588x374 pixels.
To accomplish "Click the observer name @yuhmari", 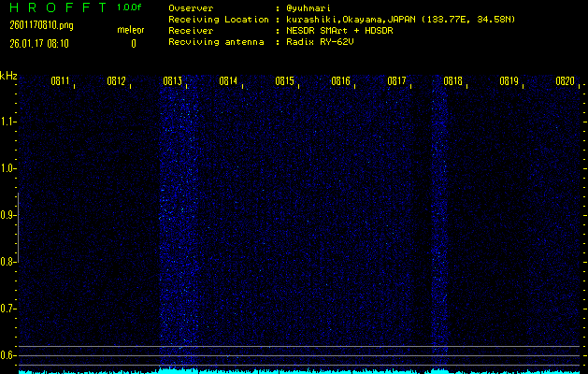I will click(309, 8).
